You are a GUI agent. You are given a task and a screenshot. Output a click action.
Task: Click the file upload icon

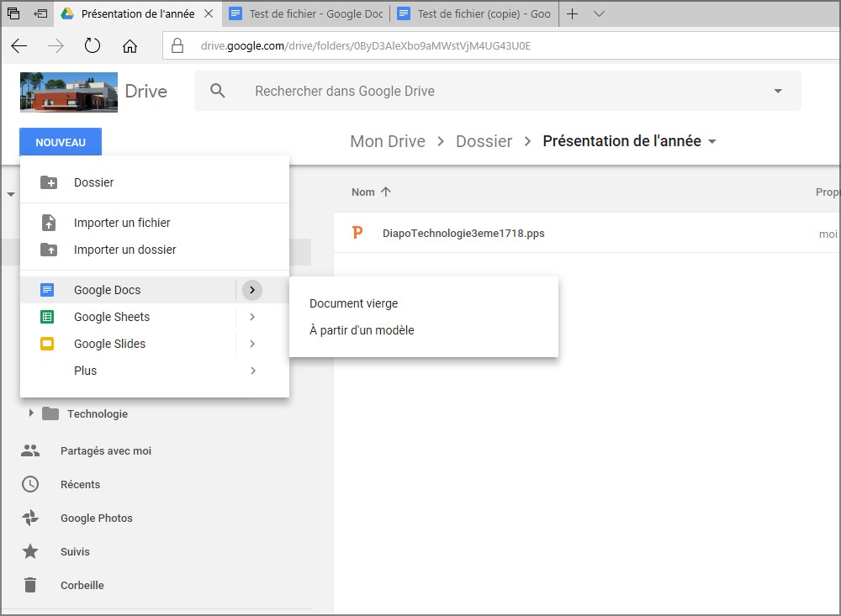tap(49, 223)
